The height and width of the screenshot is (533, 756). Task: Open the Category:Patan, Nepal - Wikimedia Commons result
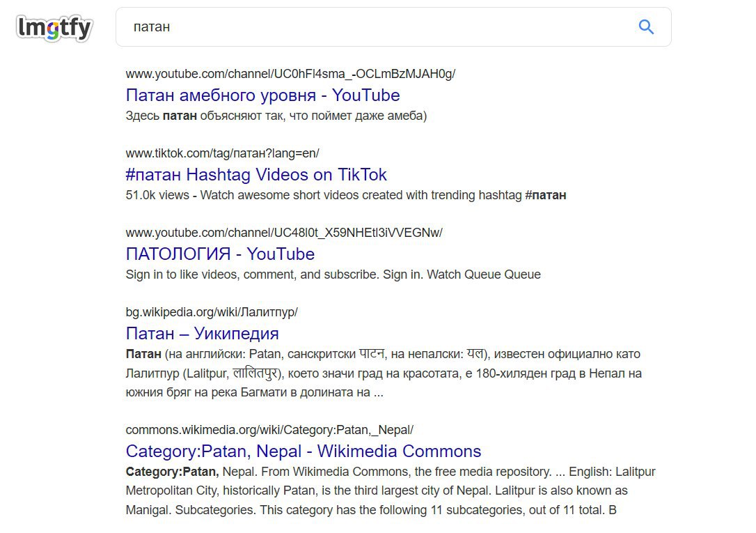coord(304,451)
